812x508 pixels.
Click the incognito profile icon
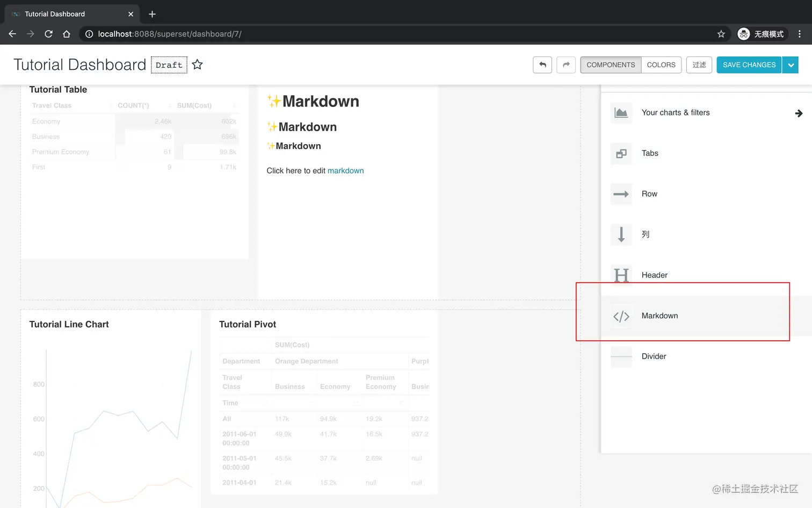click(x=744, y=34)
